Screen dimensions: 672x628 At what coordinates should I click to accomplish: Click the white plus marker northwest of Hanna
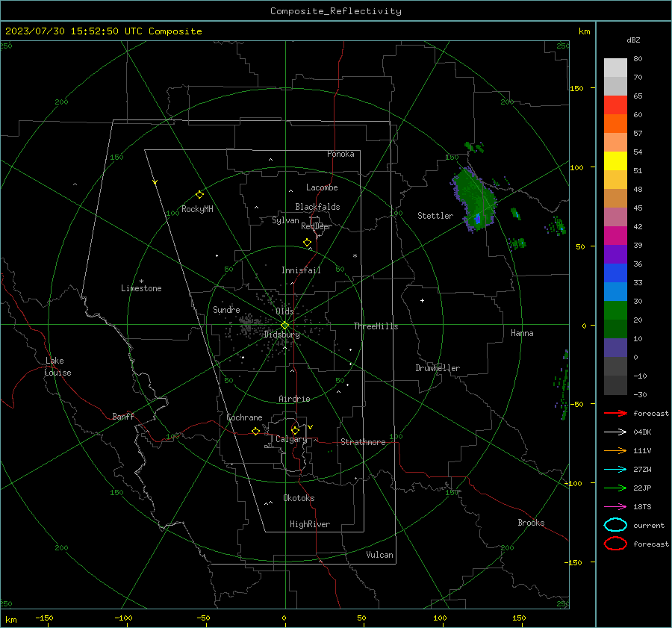[x=422, y=300]
